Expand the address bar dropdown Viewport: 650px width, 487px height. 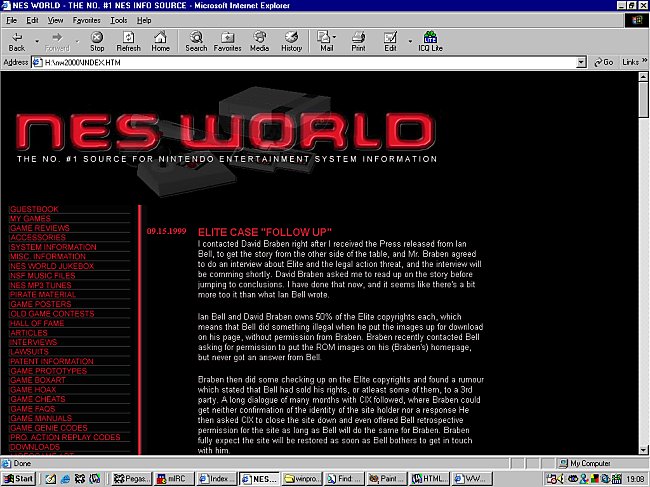click(x=580, y=62)
